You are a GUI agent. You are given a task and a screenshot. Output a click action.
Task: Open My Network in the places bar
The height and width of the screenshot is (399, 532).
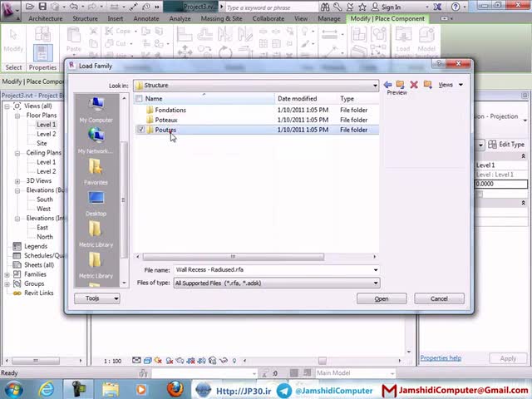point(96,140)
